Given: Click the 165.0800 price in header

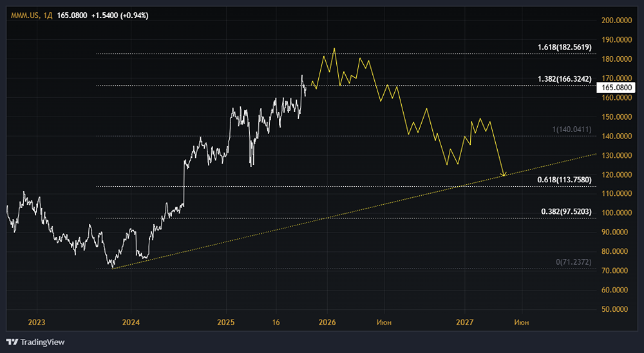Looking at the screenshot, I should click(72, 15).
